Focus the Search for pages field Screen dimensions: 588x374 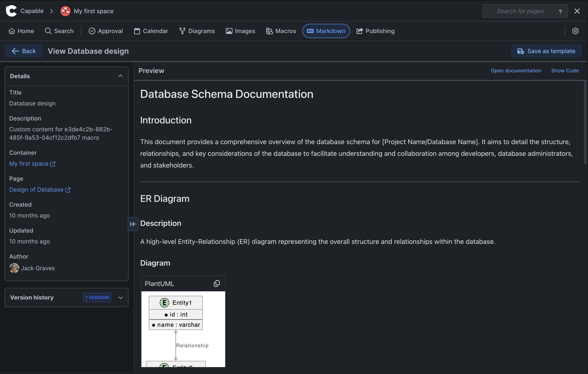tap(520, 11)
